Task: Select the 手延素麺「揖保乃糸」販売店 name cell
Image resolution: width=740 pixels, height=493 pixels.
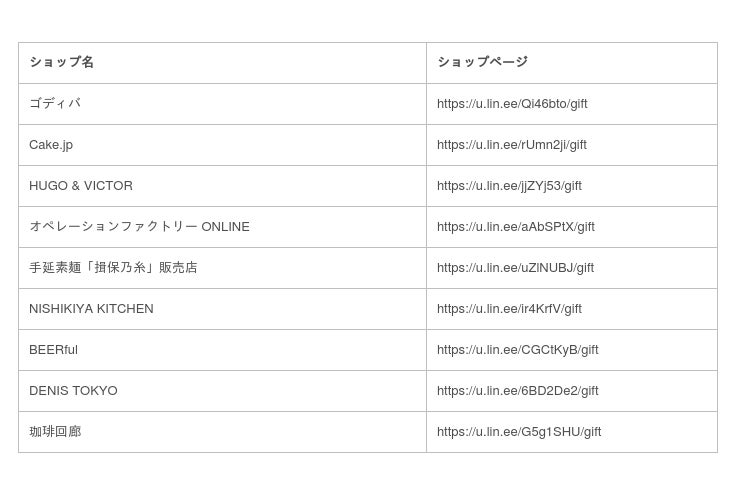Action: (x=113, y=268)
